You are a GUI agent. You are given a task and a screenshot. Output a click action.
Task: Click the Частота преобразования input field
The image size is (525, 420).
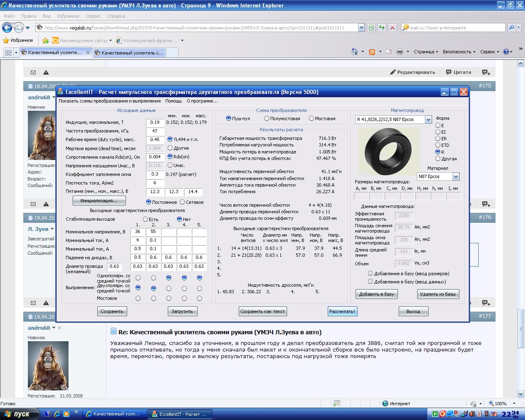pos(155,131)
